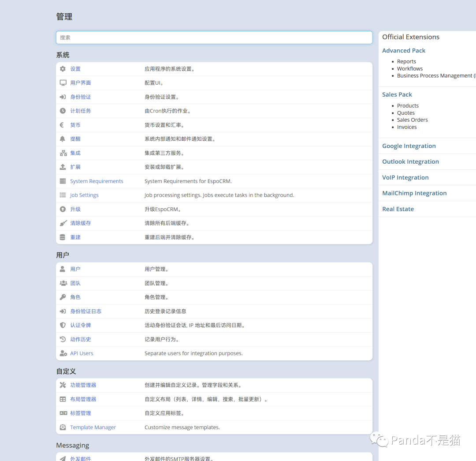Click the "Workflows" list item
The height and width of the screenshot is (461, 476).
[x=409, y=69]
